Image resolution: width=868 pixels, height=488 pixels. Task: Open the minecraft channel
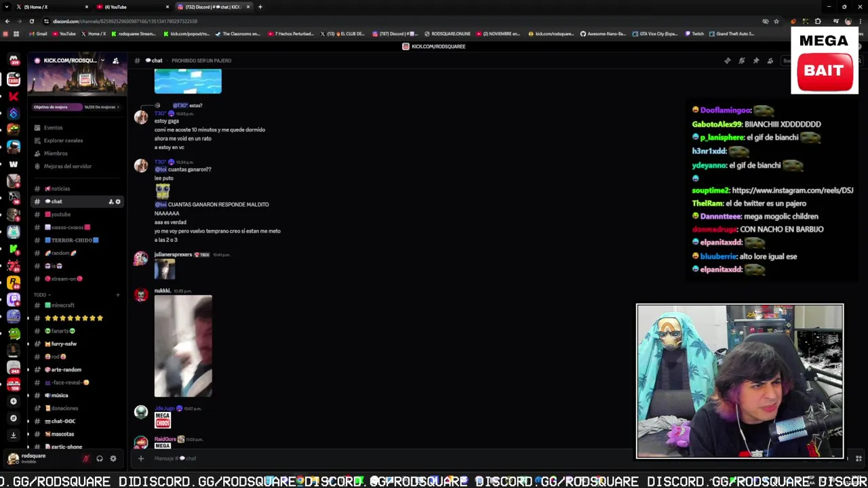(x=76, y=305)
